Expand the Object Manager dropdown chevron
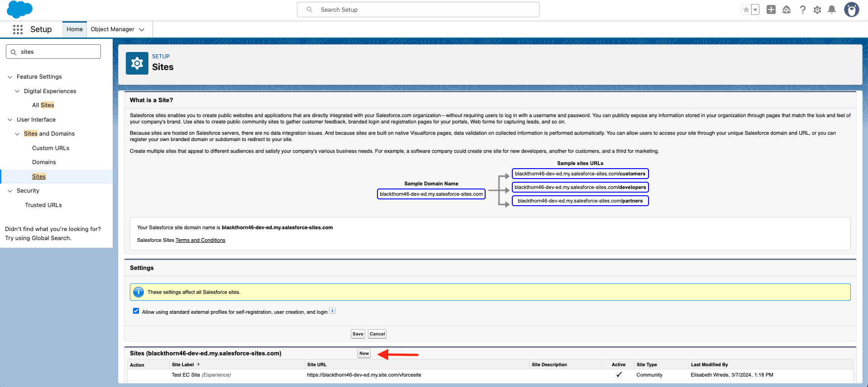 [x=142, y=29]
